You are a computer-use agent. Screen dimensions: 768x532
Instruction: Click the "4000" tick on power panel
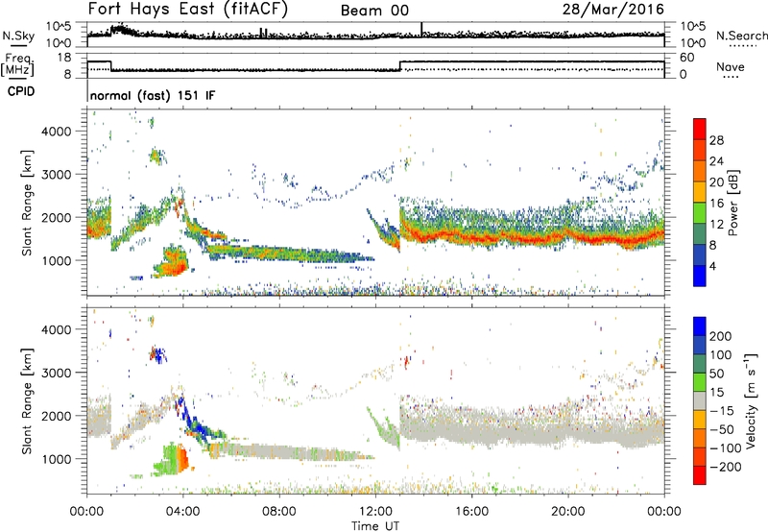click(x=56, y=132)
